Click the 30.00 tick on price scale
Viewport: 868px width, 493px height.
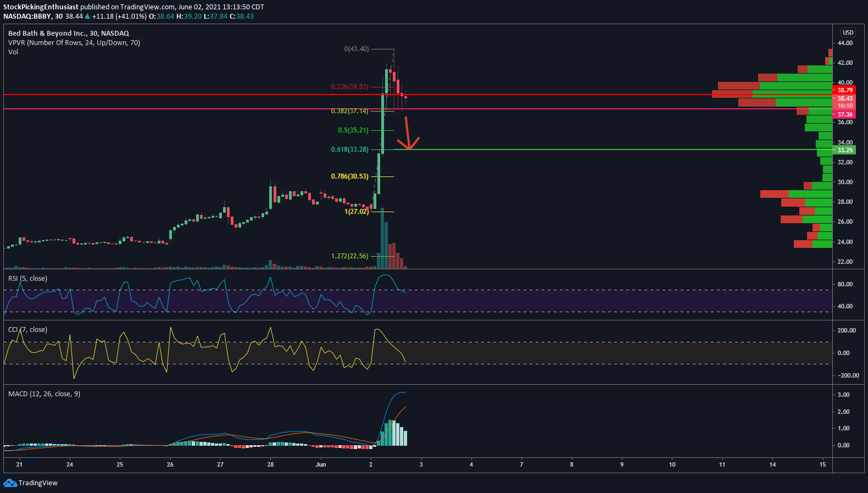(x=845, y=182)
